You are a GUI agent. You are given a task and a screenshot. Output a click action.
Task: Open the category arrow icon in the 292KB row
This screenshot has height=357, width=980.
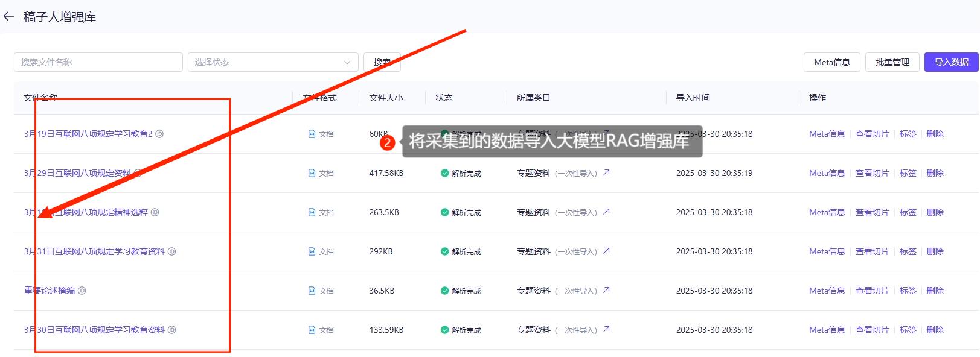[x=606, y=251]
